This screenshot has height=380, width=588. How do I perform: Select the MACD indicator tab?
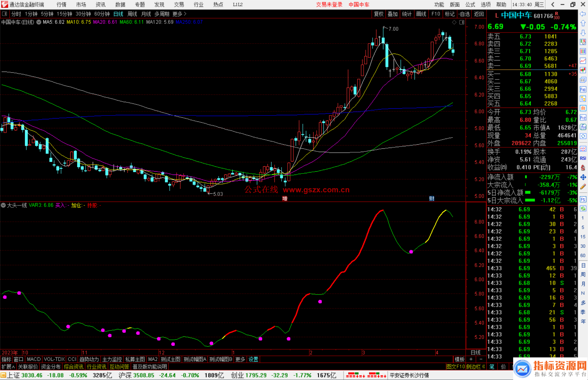click(x=33, y=359)
